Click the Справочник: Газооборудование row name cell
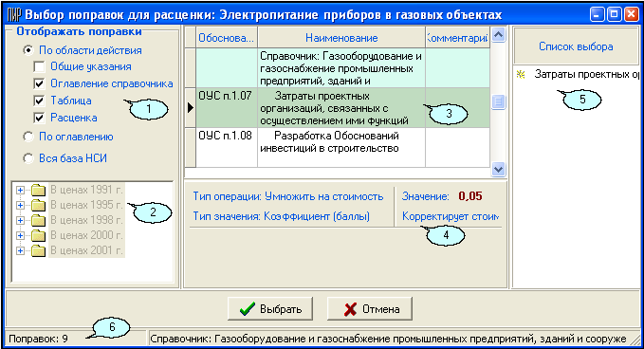This screenshot has width=644, height=349. coord(341,68)
